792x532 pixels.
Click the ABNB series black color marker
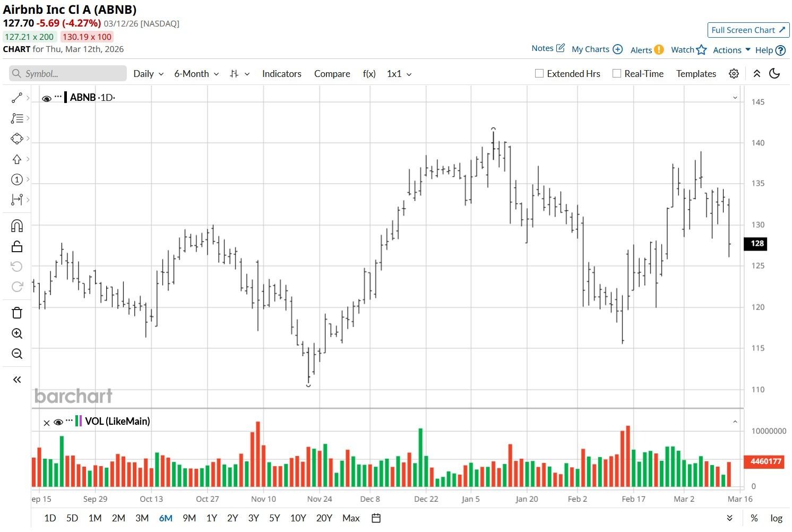[x=65, y=97]
